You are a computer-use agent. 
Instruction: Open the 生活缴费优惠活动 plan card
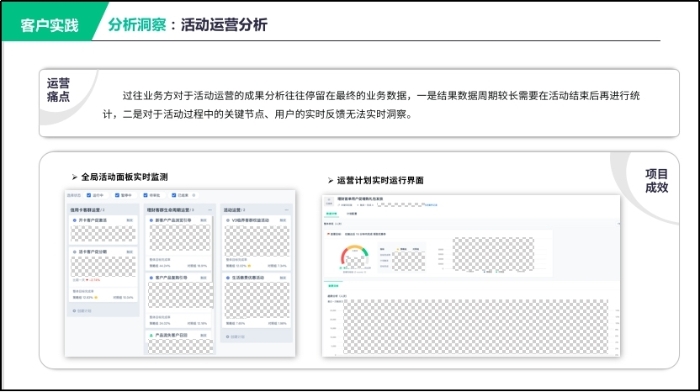257,300
